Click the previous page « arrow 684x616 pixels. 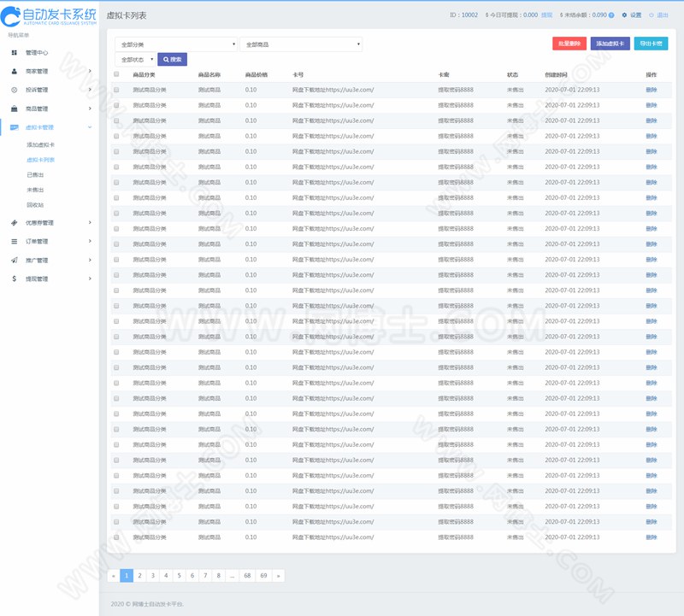(x=114, y=576)
